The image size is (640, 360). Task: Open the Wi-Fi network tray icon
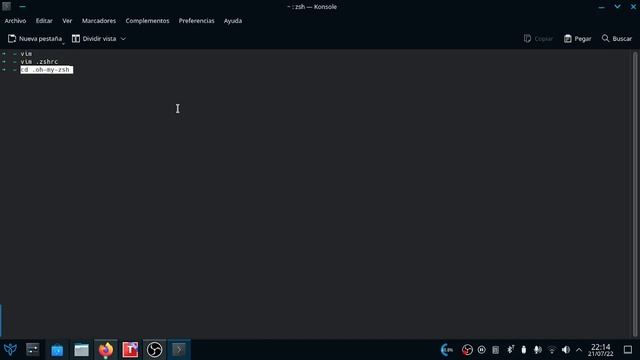pos(552,350)
